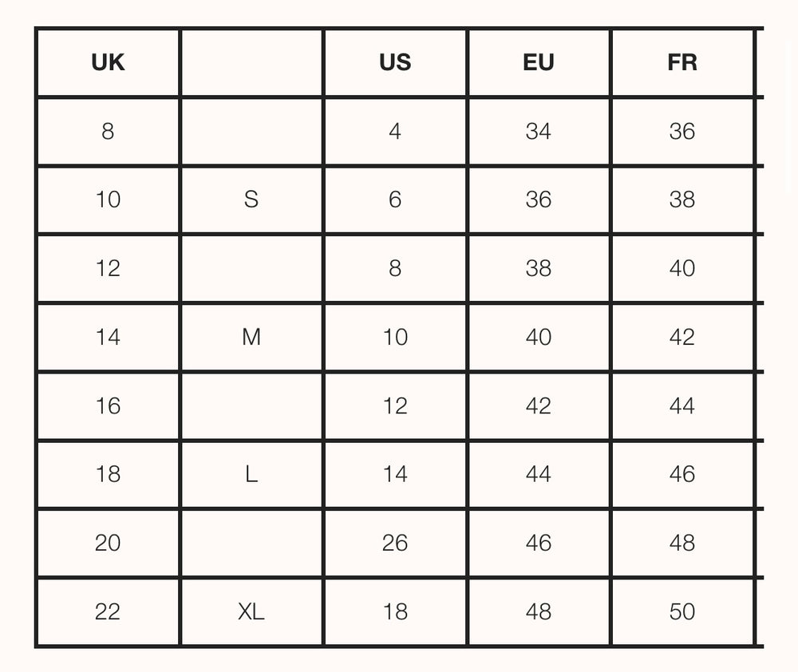Select the L size label cell
Screen dimensions: 798x672
(x=251, y=474)
